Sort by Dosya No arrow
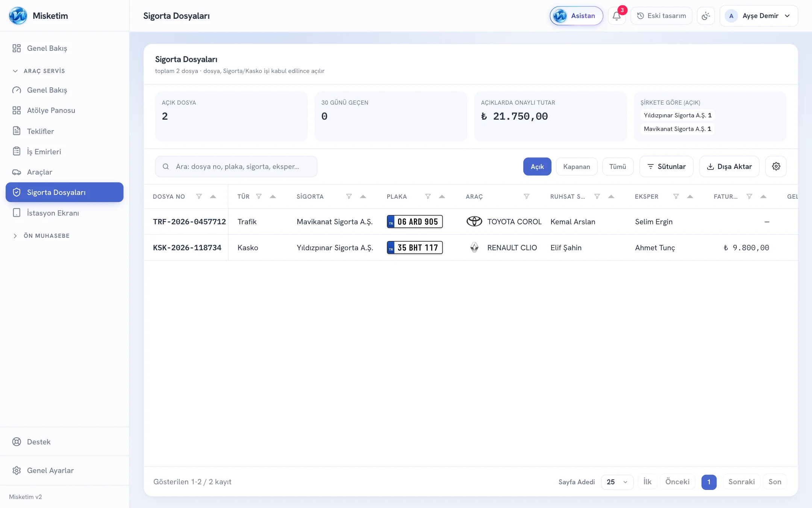The height and width of the screenshot is (508, 812). pyautogui.click(x=213, y=196)
